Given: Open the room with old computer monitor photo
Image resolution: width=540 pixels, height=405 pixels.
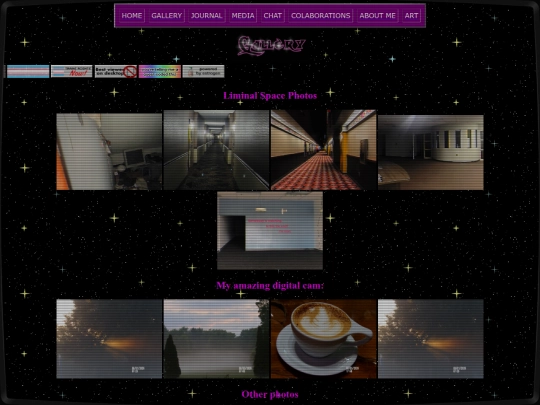Looking at the screenshot, I should point(109,152).
